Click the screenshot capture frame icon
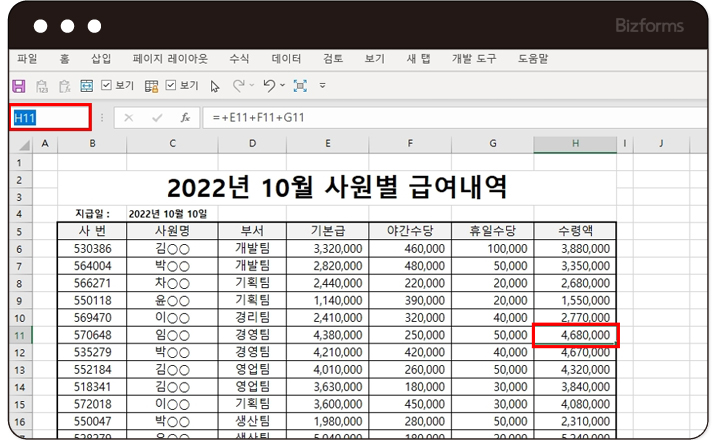The image size is (715, 440). (300, 86)
